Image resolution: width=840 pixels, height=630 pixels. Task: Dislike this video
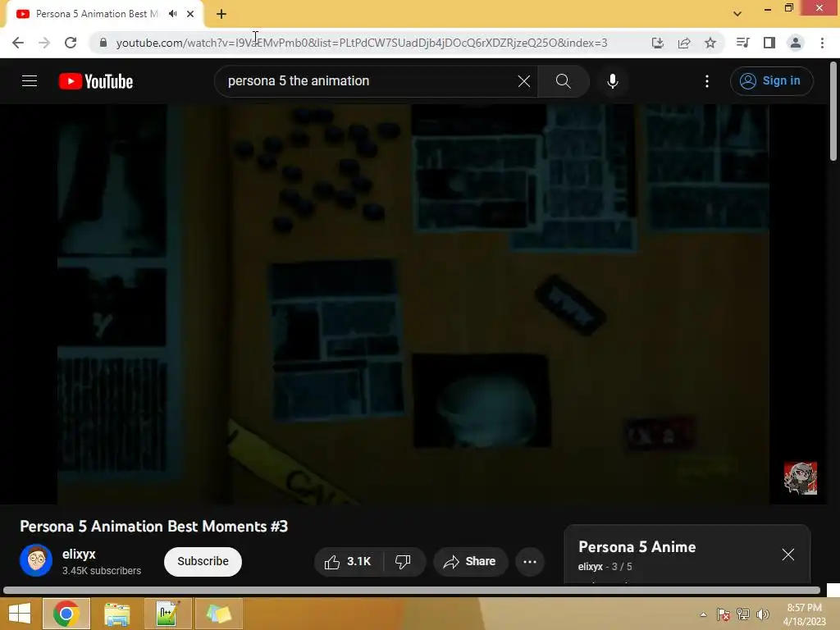point(404,561)
